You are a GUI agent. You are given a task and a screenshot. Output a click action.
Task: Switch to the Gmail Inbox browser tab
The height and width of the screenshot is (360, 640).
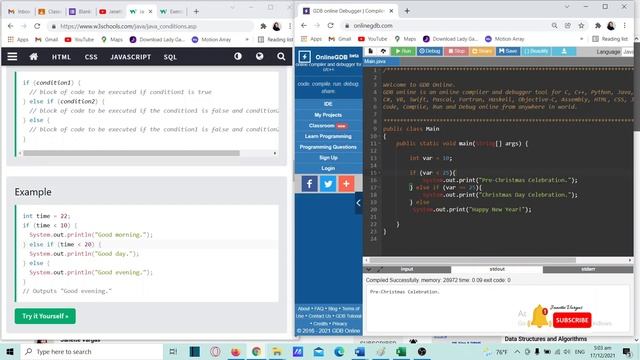19,11
